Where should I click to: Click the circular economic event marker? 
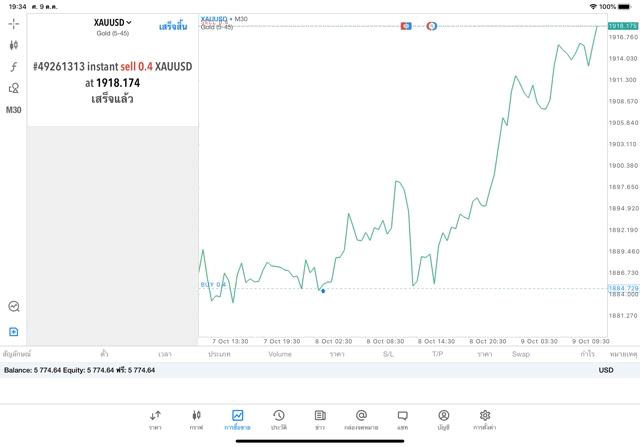pos(432,25)
